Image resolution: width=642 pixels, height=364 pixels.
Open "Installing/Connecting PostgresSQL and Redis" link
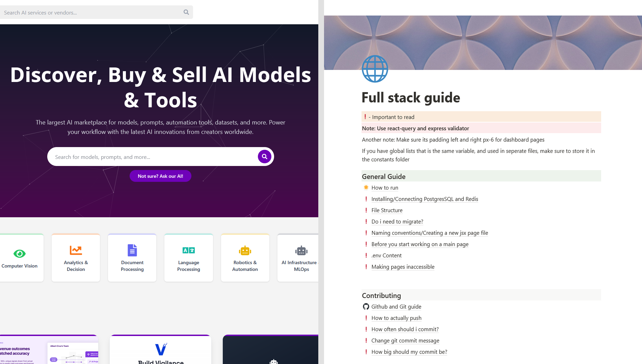click(x=425, y=199)
